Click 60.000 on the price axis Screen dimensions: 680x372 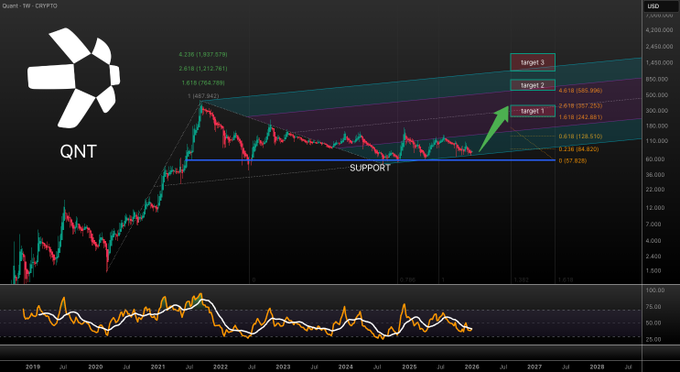[x=655, y=159]
